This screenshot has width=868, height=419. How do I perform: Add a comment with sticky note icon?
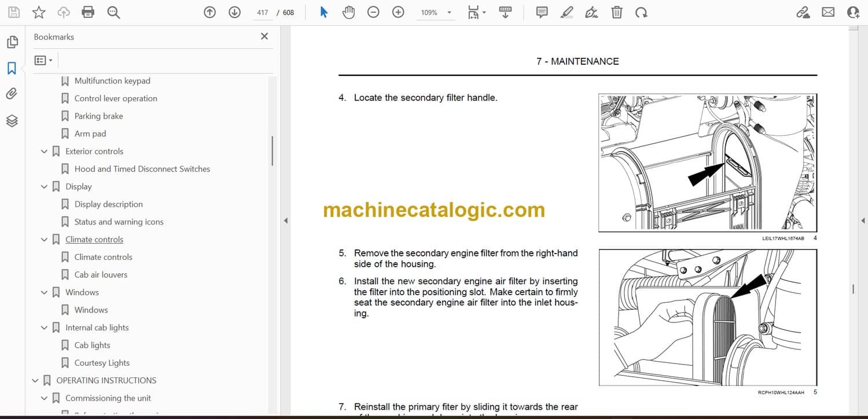pyautogui.click(x=542, y=12)
